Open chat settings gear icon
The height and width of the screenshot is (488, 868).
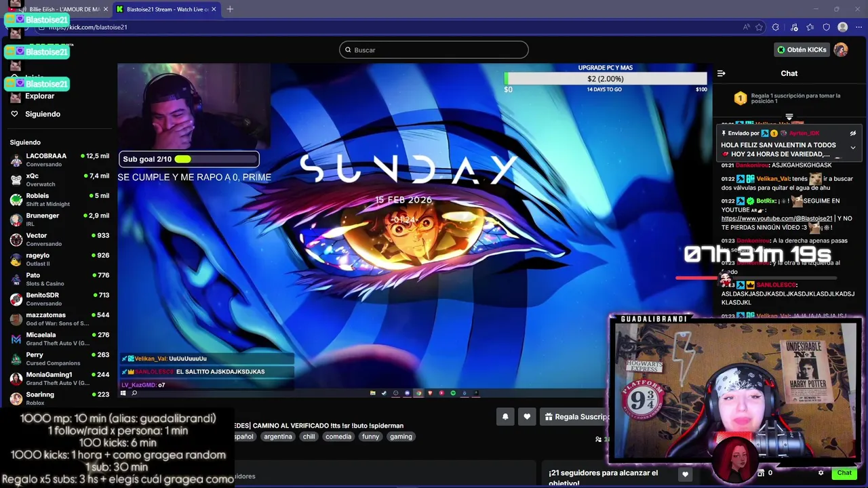(x=821, y=473)
